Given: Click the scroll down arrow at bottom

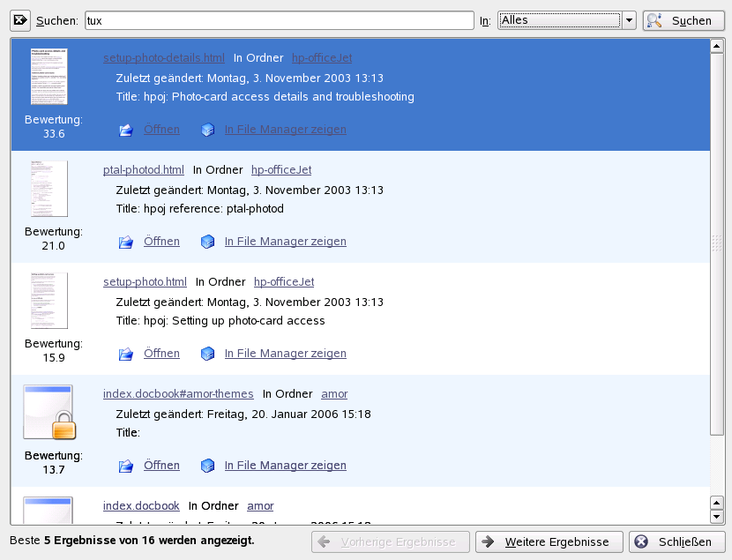Looking at the screenshot, I should click(717, 517).
